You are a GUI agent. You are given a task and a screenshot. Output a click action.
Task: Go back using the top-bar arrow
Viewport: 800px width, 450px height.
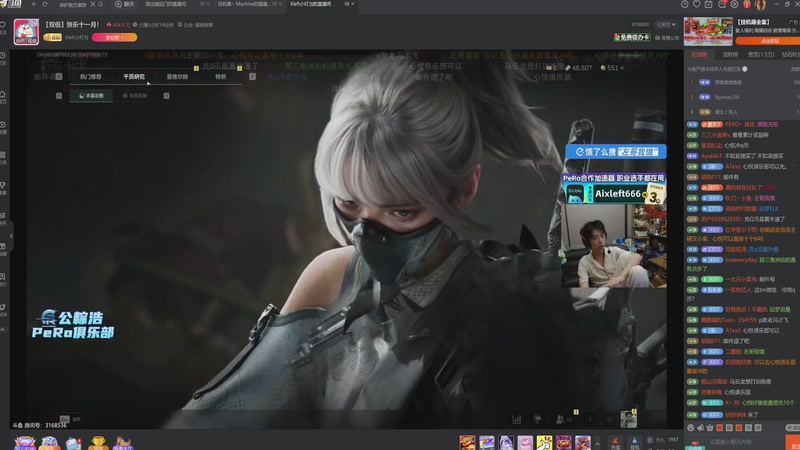(34, 4)
